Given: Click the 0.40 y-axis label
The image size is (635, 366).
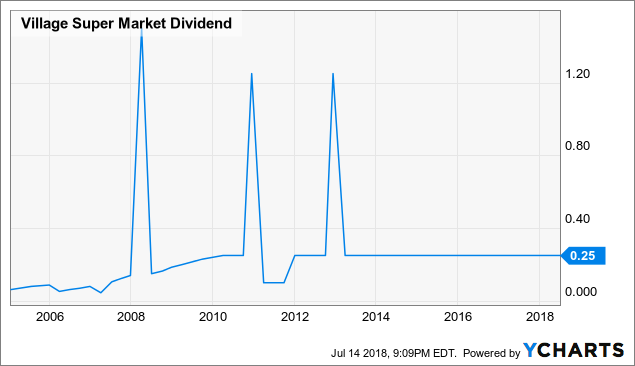Looking at the screenshot, I should [577, 219].
